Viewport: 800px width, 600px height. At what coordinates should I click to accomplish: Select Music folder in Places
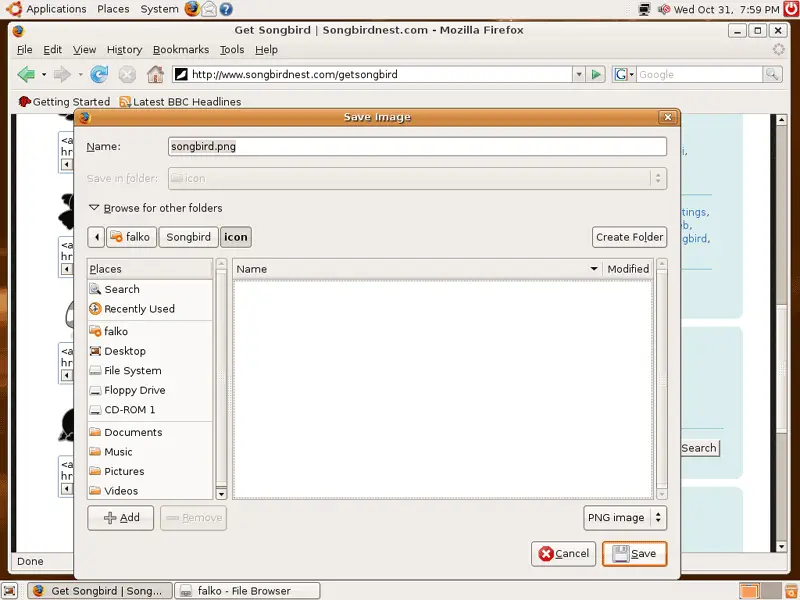pos(150,452)
